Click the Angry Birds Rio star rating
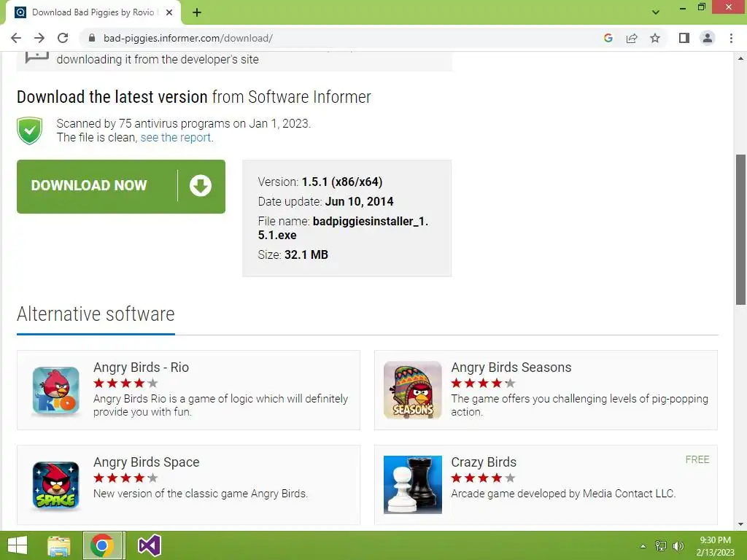The height and width of the screenshot is (560, 747). pyautogui.click(x=125, y=383)
